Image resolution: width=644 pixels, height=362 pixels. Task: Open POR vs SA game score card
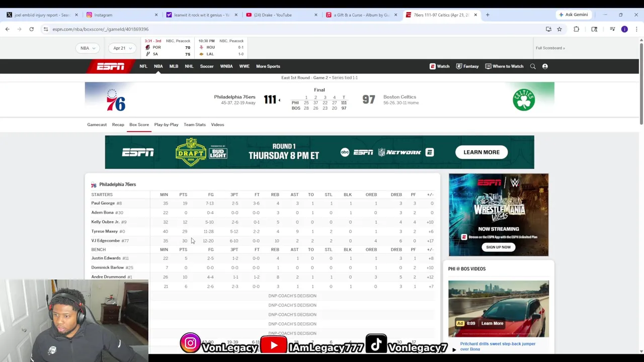pyautogui.click(x=167, y=48)
